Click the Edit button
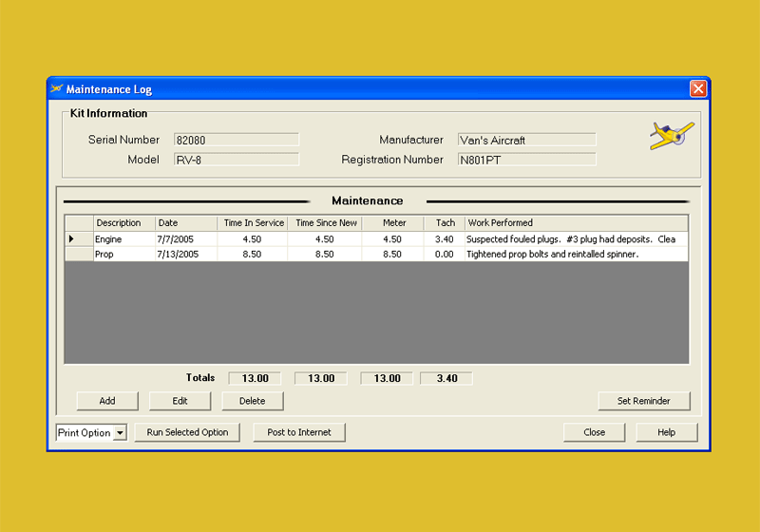760x532 pixels. (x=180, y=401)
